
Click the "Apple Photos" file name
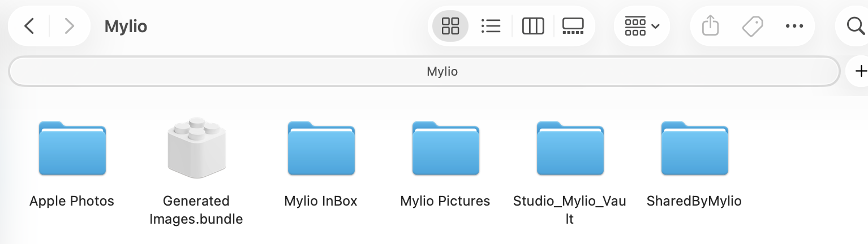[x=72, y=201]
